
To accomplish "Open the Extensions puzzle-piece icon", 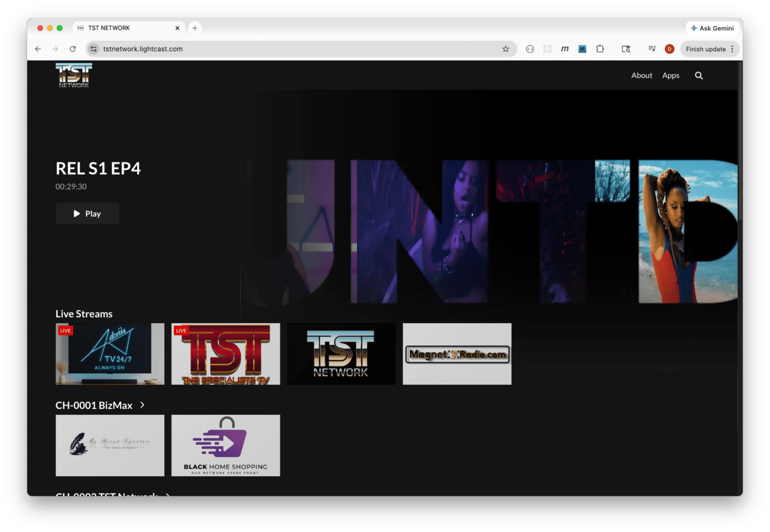I will point(600,49).
